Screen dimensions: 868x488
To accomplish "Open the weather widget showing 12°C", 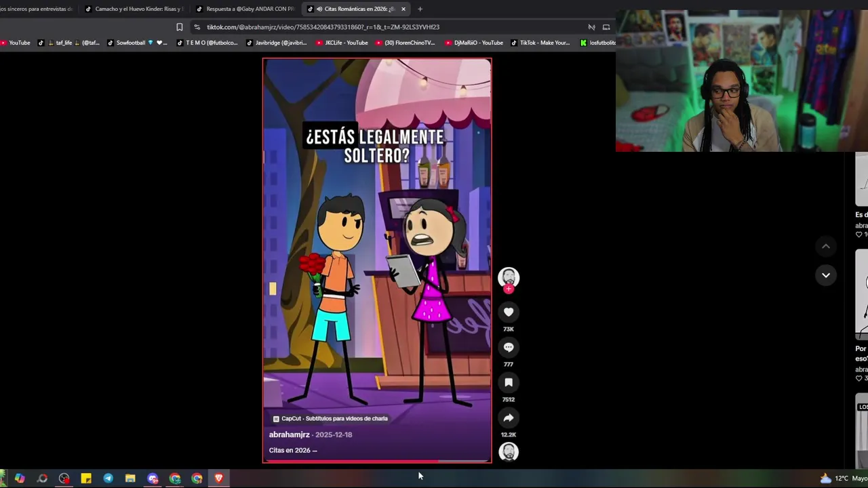I will click(844, 479).
